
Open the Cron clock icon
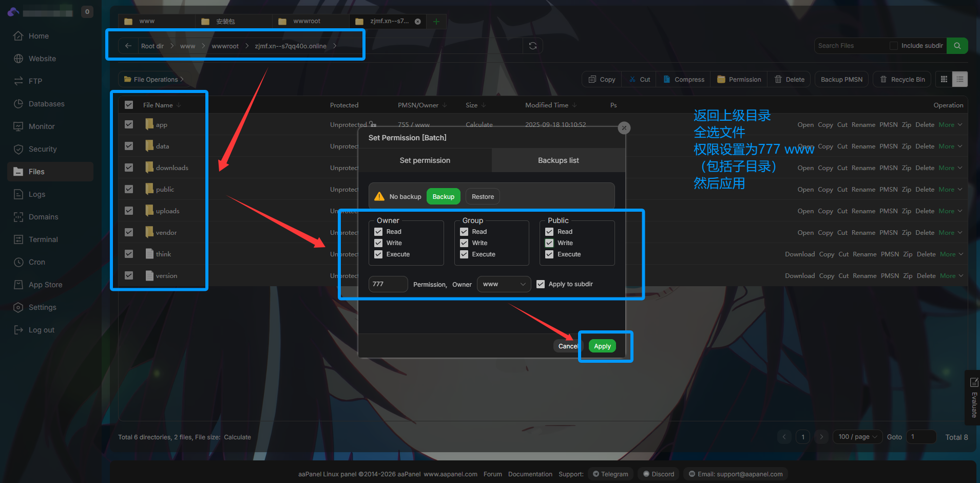tap(18, 262)
